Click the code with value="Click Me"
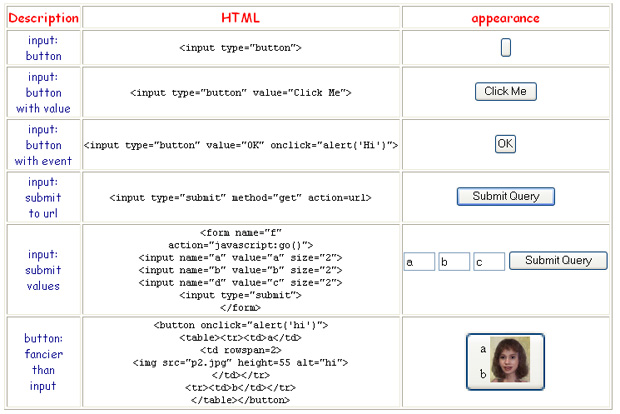 pos(241,93)
